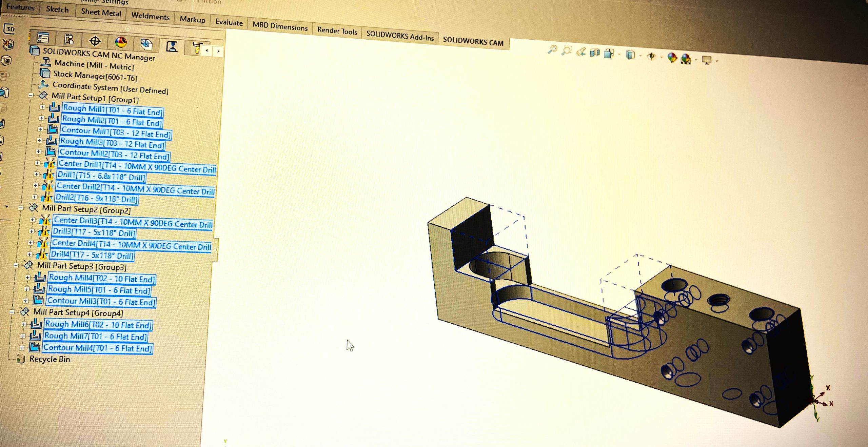Expand the Contour Mill1 operation
This screenshot has height=447, width=868.
click(40, 129)
